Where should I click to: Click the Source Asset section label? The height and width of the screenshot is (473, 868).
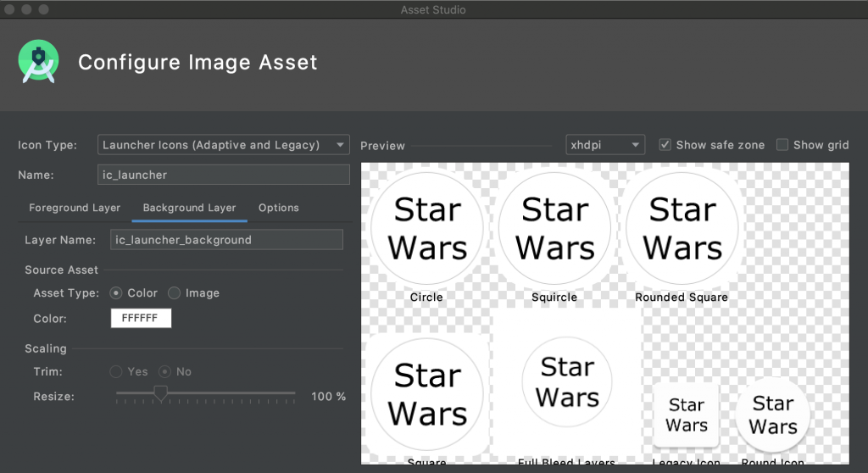61,270
